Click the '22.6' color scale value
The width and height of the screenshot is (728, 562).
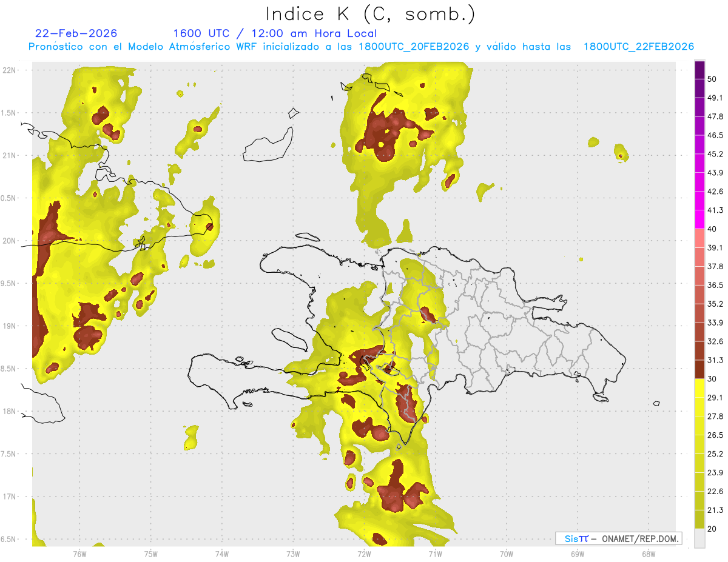click(715, 492)
